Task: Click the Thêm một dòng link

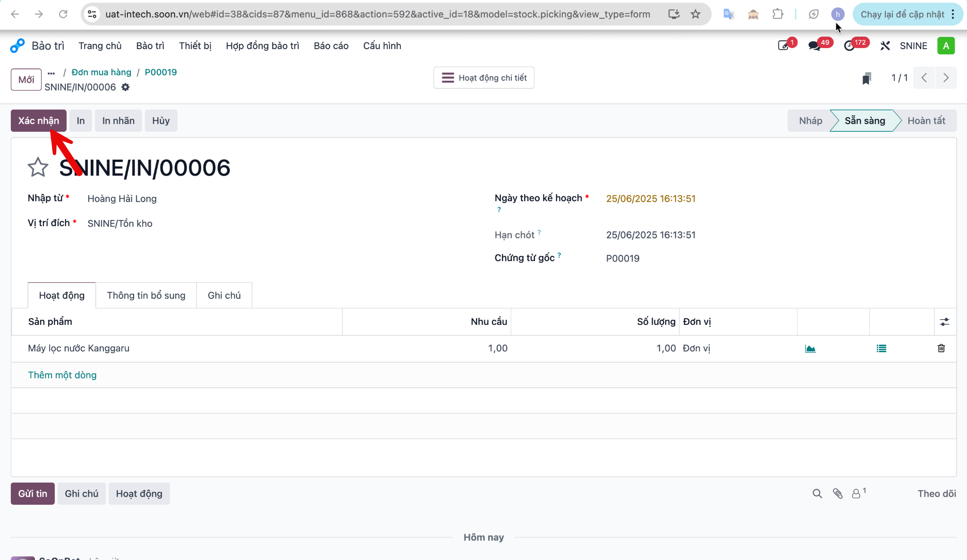Action: (62, 375)
